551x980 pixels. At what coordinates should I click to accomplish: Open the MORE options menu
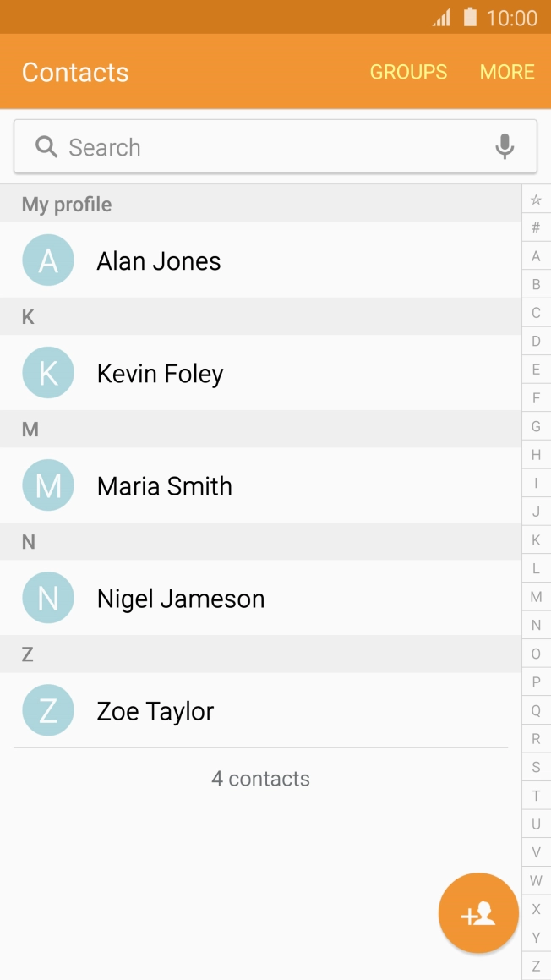[x=507, y=72]
